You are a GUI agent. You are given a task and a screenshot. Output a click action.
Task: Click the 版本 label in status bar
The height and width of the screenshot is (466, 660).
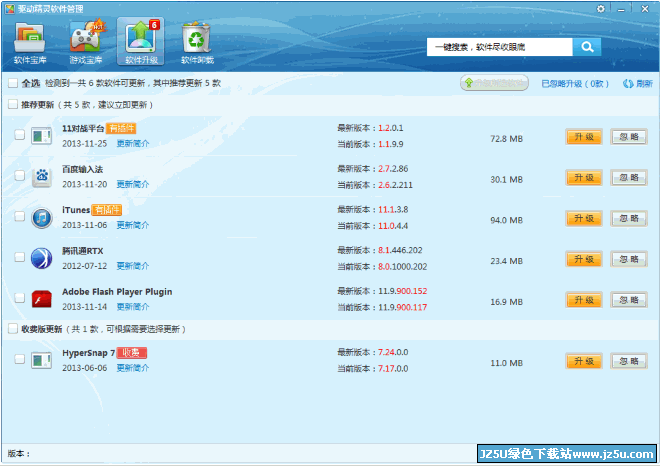click(x=19, y=453)
